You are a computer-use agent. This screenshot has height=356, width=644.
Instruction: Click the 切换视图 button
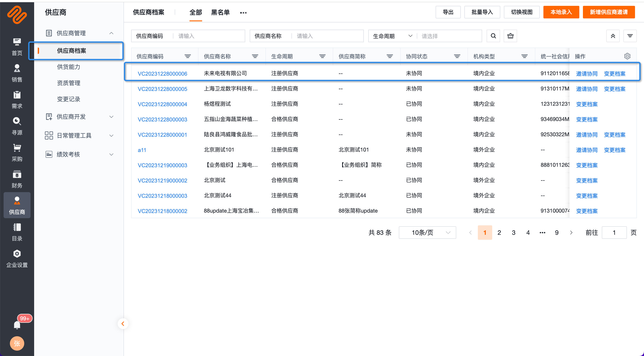coord(521,12)
